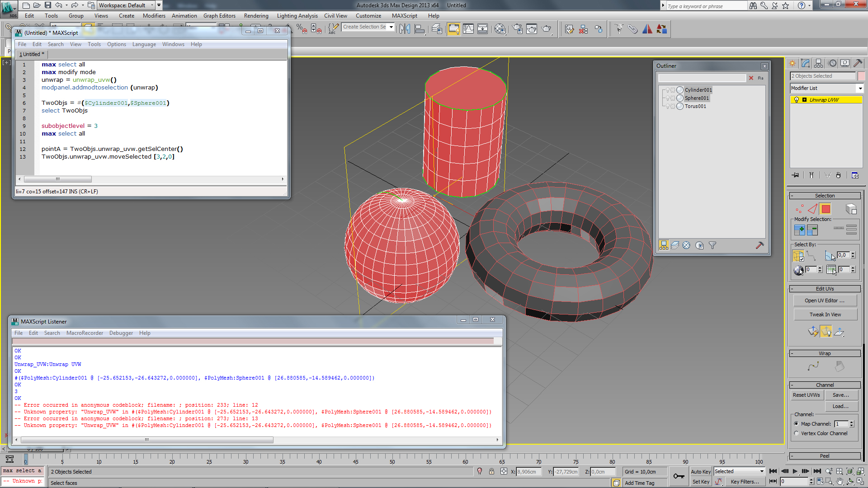Open the Selected key filter dropdown

point(739,472)
